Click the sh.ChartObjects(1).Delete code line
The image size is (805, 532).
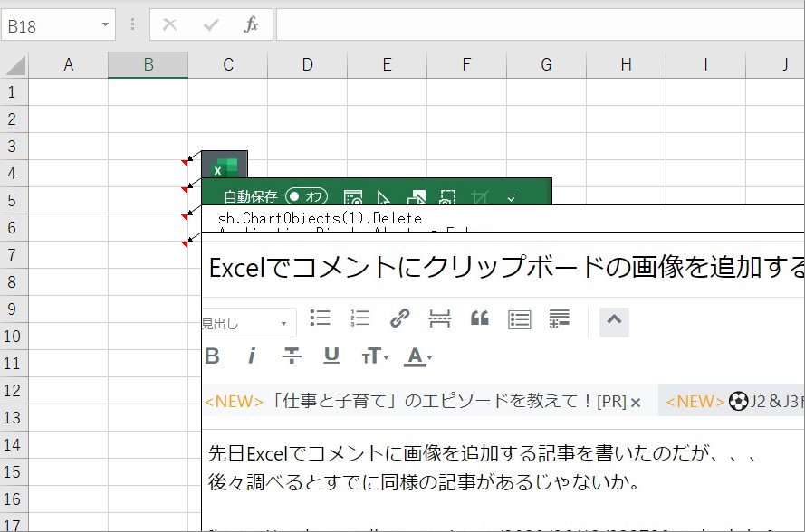320,219
